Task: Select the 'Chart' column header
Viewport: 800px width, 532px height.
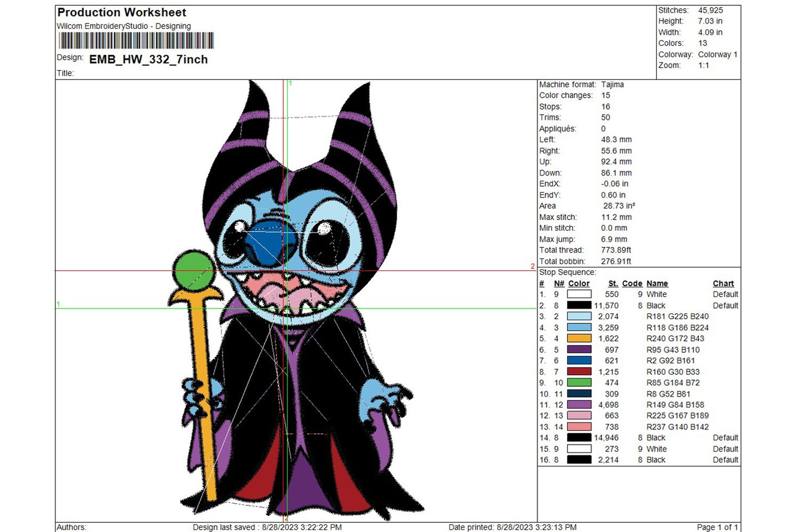Action: click(723, 284)
